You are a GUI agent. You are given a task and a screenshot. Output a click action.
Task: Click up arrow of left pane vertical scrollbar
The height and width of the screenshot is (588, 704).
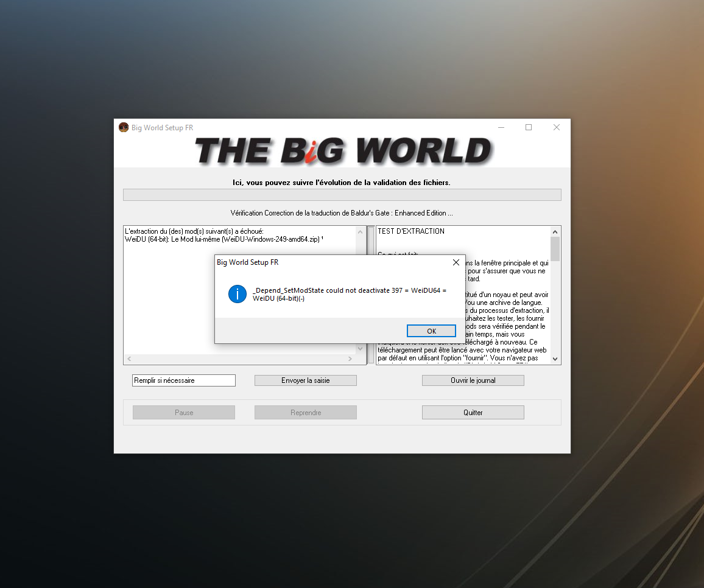coord(360,232)
